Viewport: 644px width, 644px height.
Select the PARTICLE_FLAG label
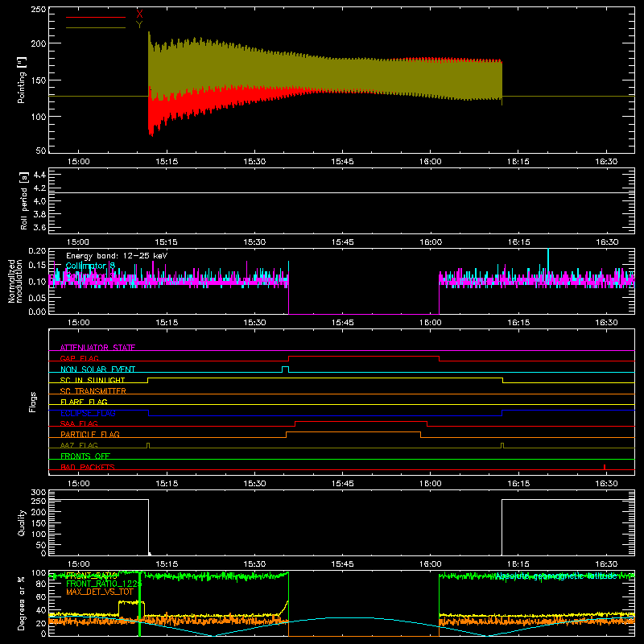point(90,435)
